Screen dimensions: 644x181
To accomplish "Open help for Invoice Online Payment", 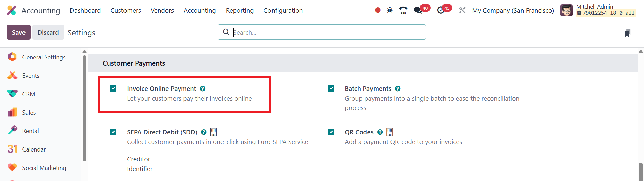I will click(203, 89).
